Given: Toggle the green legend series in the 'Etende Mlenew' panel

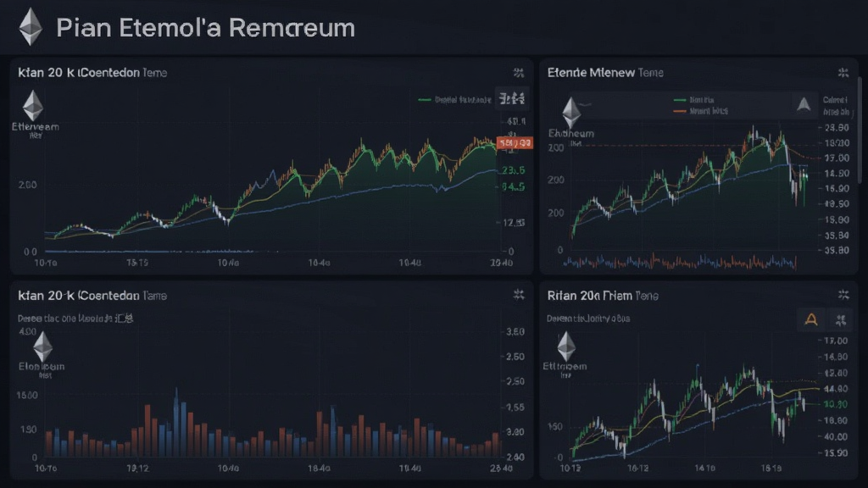Looking at the screenshot, I should [693, 100].
